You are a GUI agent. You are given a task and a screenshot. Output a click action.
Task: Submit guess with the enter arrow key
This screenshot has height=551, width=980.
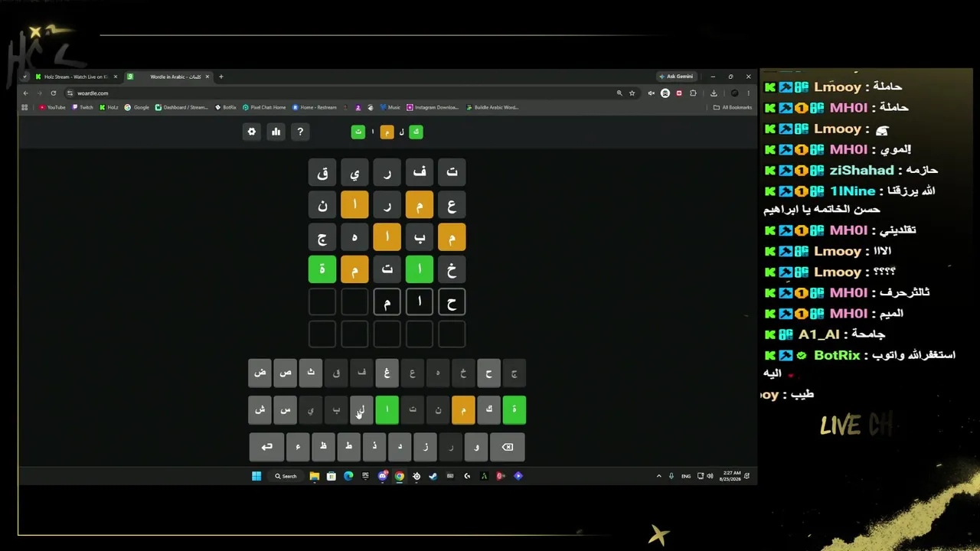(x=266, y=447)
